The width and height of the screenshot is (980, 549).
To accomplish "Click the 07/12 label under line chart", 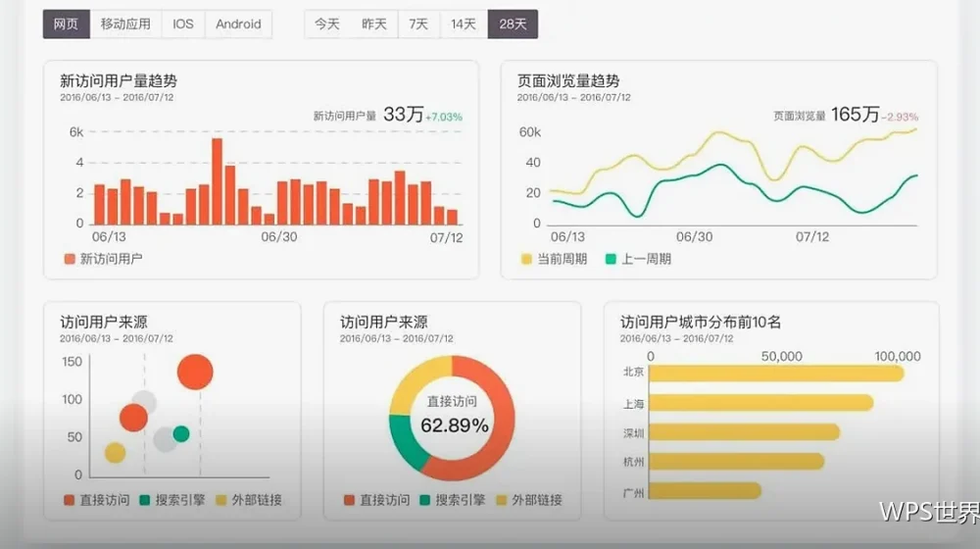I will 811,237.
